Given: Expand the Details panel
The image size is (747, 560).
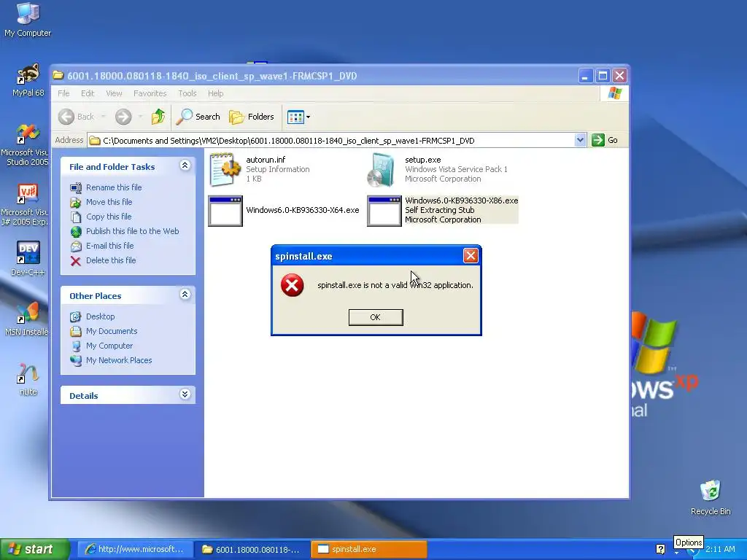Looking at the screenshot, I should pos(185,394).
